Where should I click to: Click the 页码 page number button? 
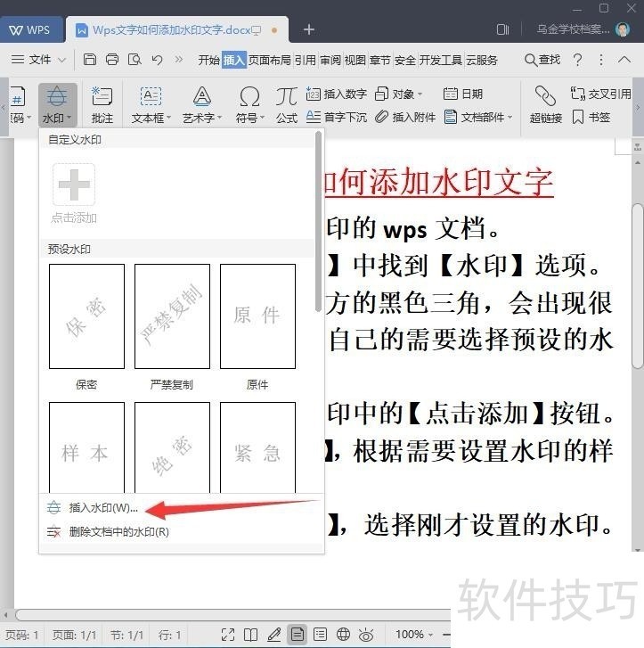(18, 104)
